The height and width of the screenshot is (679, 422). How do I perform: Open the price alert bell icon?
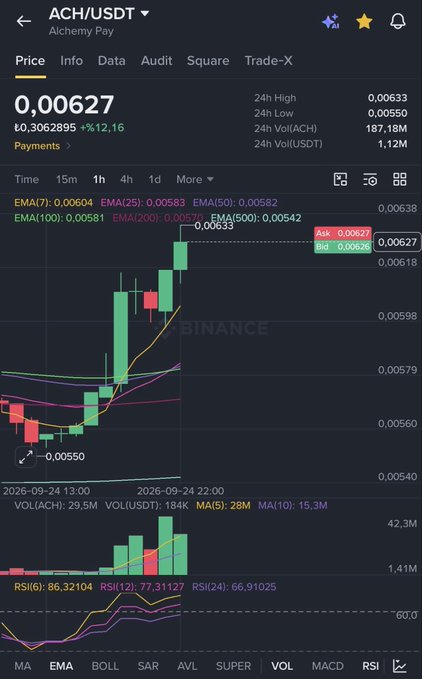pos(398,21)
